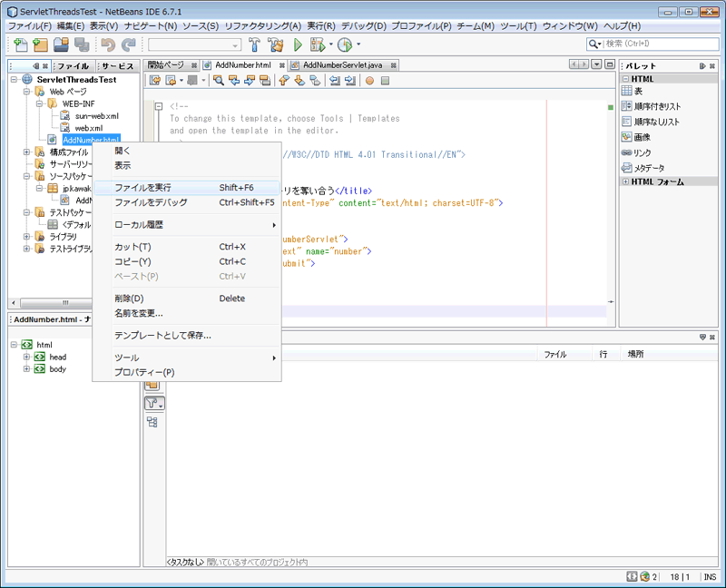The height and width of the screenshot is (588, 726).
Task: Click the New File toolbar icon
Action: [x=20, y=44]
